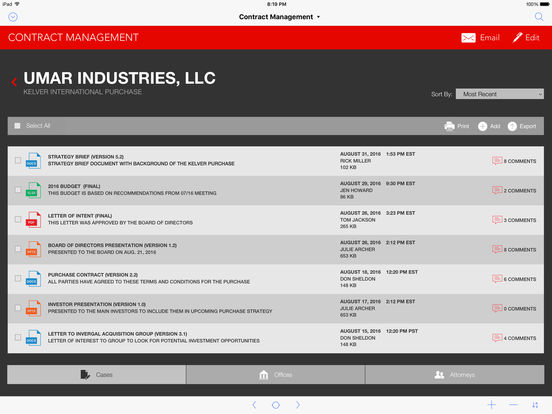552x414 pixels.
Task: Go back with the red chevron arrow
Action: (14, 82)
